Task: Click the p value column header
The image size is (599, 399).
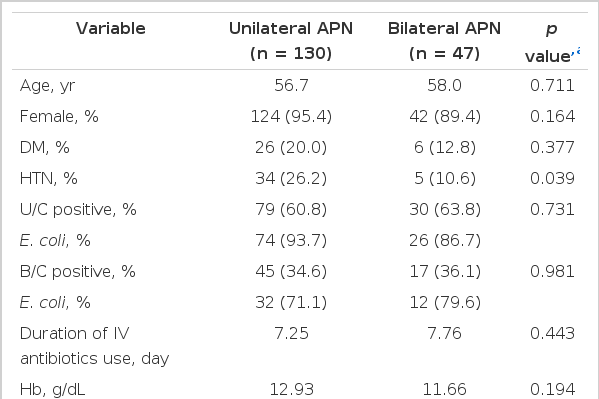Action: pyautogui.click(x=551, y=42)
